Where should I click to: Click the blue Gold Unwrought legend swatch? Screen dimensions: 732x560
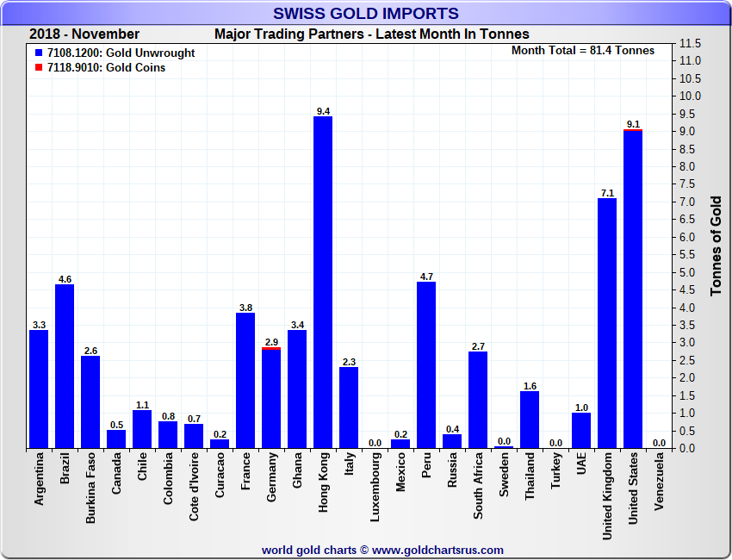(x=36, y=53)
